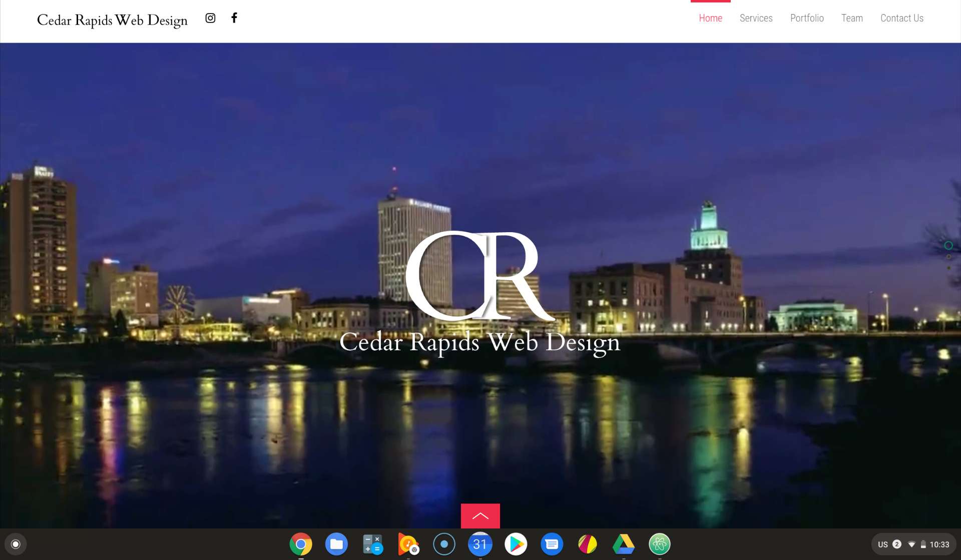The image size is (961, 560).
Task: Open the Services nav item
Action: [756, 18]
